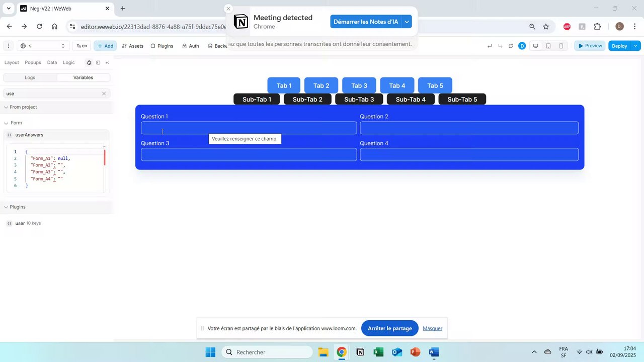Screen dimensions: 644x362
Task: Switch to the Logic tab
Action: (x=69, y=62)
